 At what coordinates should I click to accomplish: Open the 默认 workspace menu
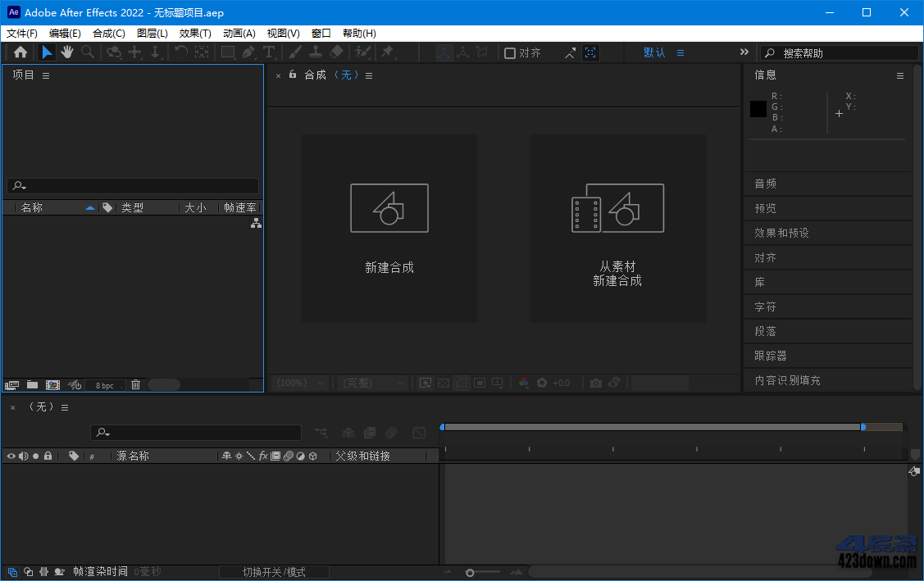click(654, 52)
